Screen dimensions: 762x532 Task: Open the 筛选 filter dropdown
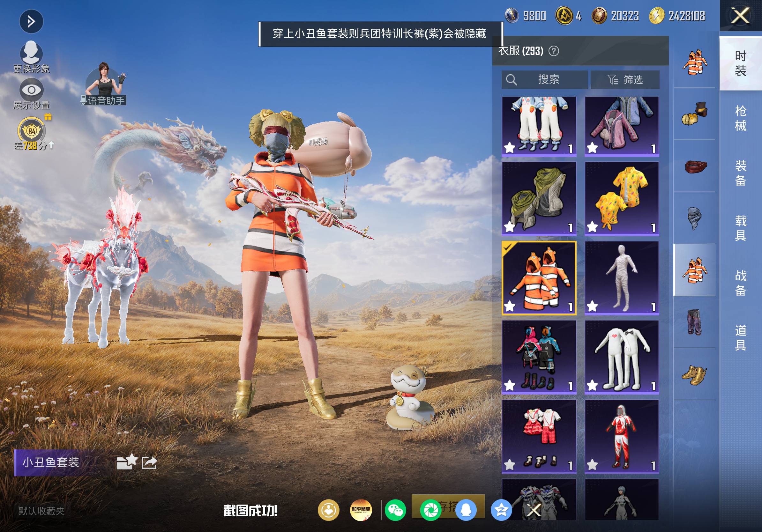pyautogui.click(x=625, y=80)
